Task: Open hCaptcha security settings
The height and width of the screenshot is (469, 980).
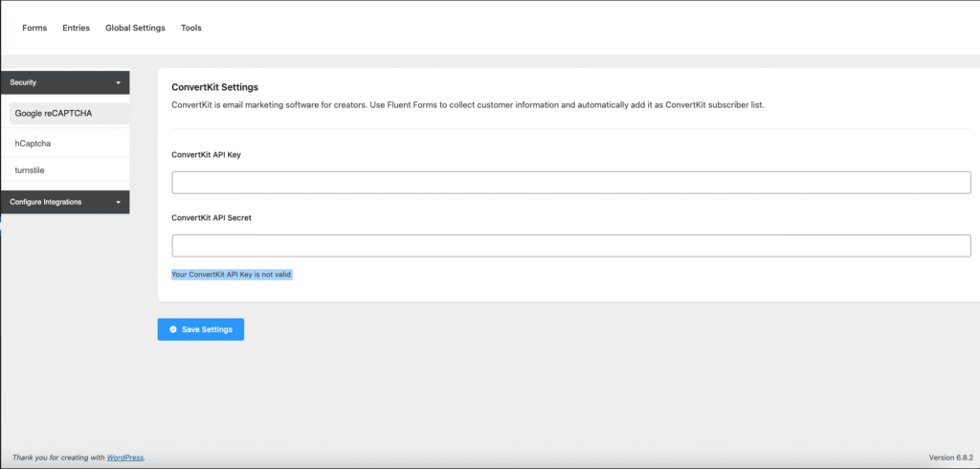Action: click(33, 143)
